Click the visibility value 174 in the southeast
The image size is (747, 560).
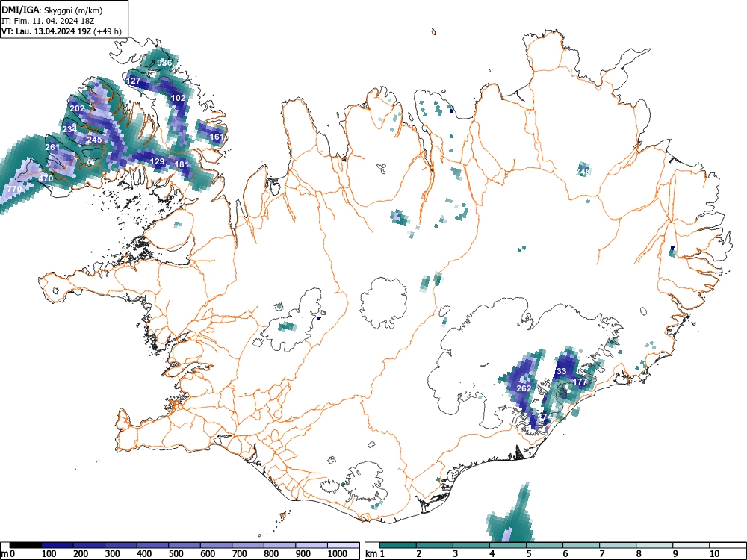pos(545,417)
